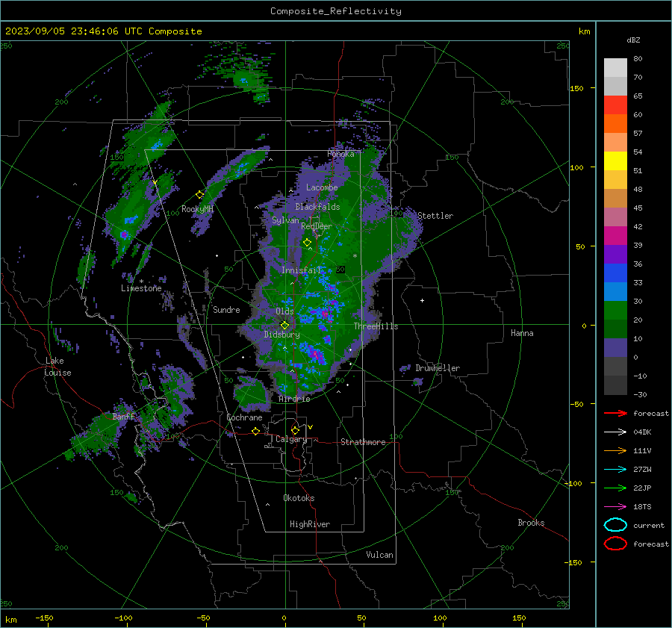Click the lightest gray swatch topping legend
The image size is (672, 628).
[615, 68]
